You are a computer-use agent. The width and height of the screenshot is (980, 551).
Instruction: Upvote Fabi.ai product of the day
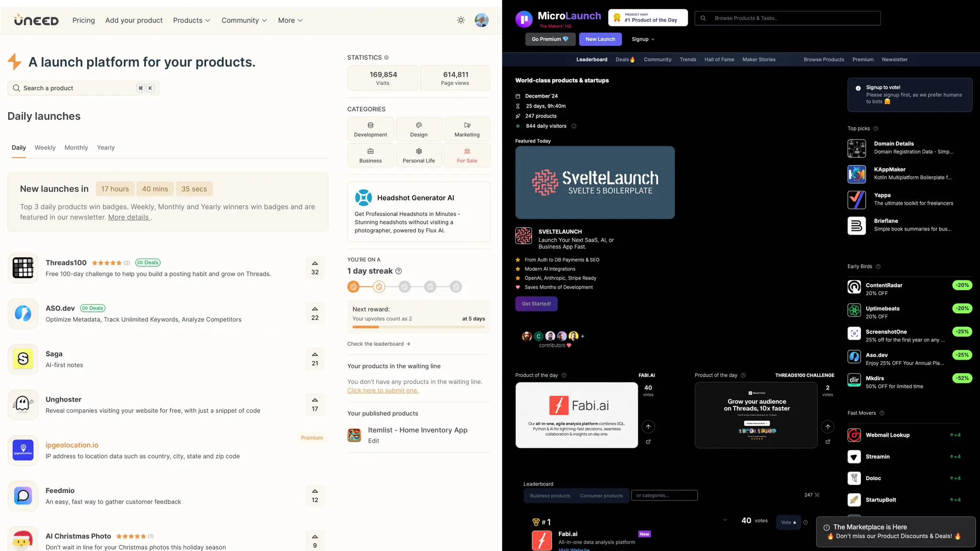[x=648, y=427]
